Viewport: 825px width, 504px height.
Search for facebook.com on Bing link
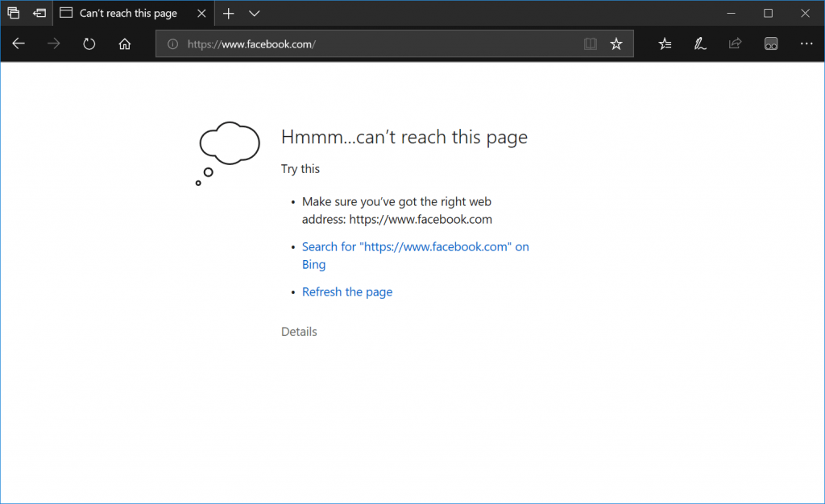(x=416, y=255)
